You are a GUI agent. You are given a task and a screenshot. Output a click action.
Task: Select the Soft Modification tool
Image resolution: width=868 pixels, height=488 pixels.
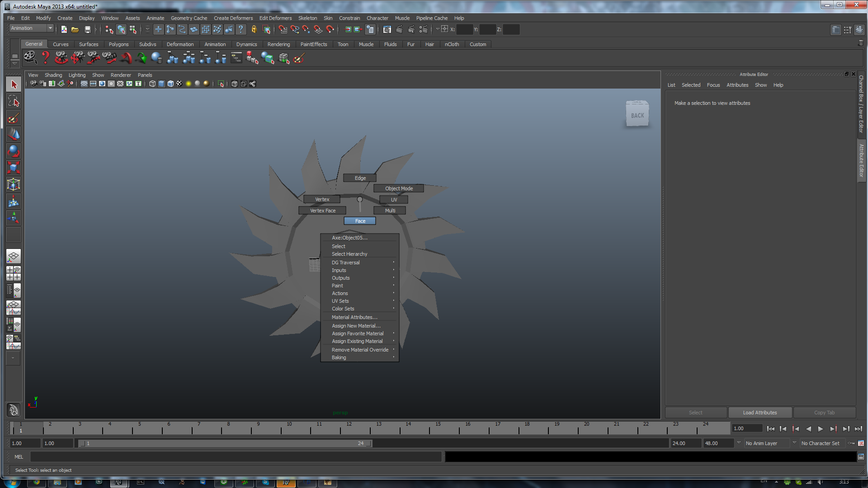click(14, 202)
